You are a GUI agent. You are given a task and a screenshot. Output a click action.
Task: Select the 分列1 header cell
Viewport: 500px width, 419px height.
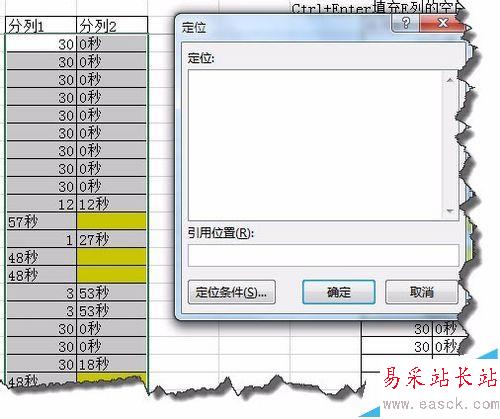click(41, 26)
